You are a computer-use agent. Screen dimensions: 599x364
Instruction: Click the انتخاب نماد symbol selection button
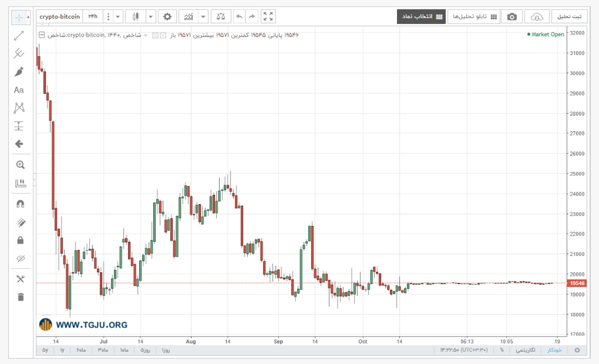coord(421,17)
